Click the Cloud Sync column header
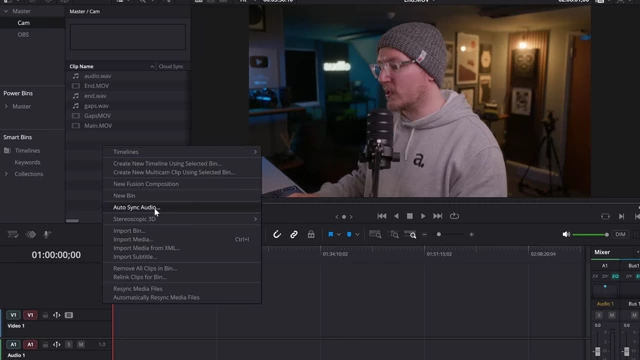 [171, 67]
